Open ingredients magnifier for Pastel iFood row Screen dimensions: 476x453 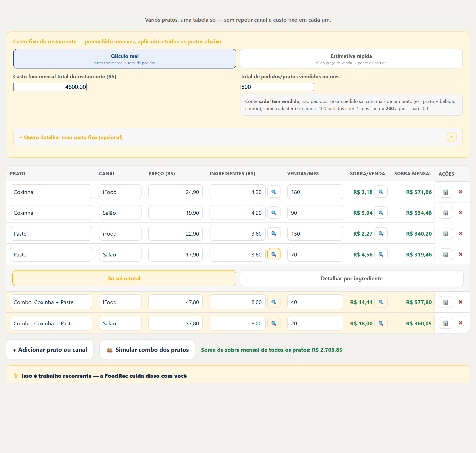point(274,234)
